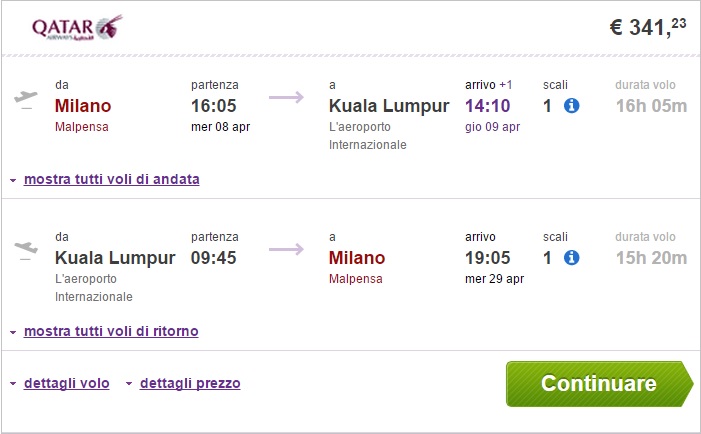Expand 'dettagli prezzo' section
The image size is (701, 434).
click(190, 383)
